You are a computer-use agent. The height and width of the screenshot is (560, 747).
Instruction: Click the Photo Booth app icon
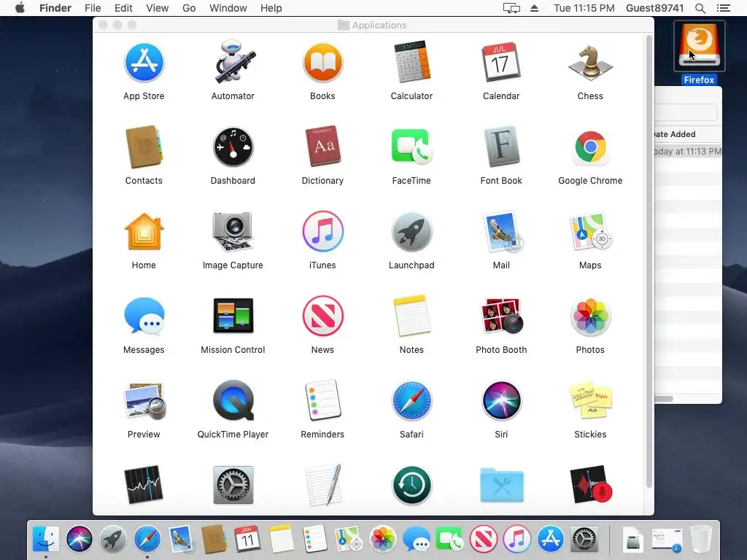501,316
